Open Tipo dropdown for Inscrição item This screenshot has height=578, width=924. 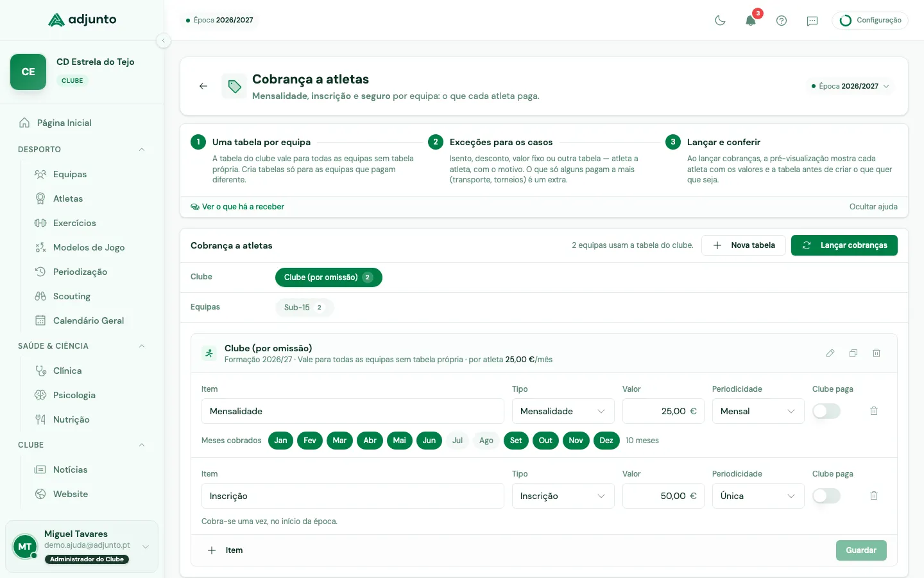point(563,496)
